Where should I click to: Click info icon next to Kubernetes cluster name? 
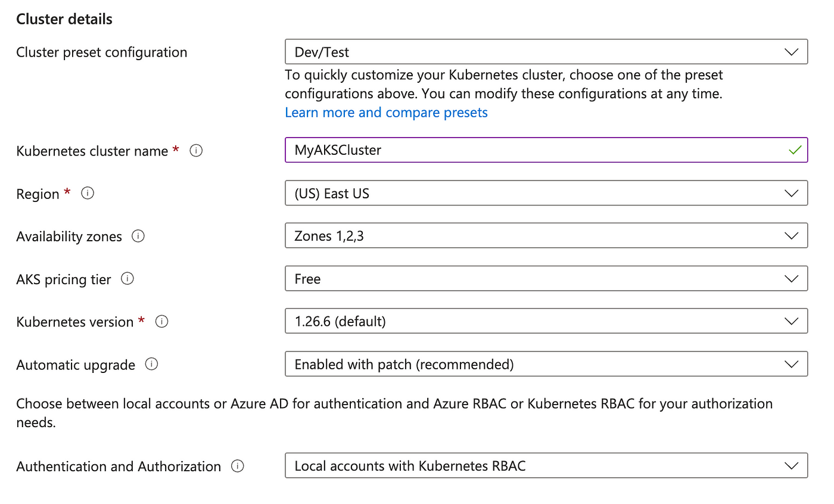[196, 151]
